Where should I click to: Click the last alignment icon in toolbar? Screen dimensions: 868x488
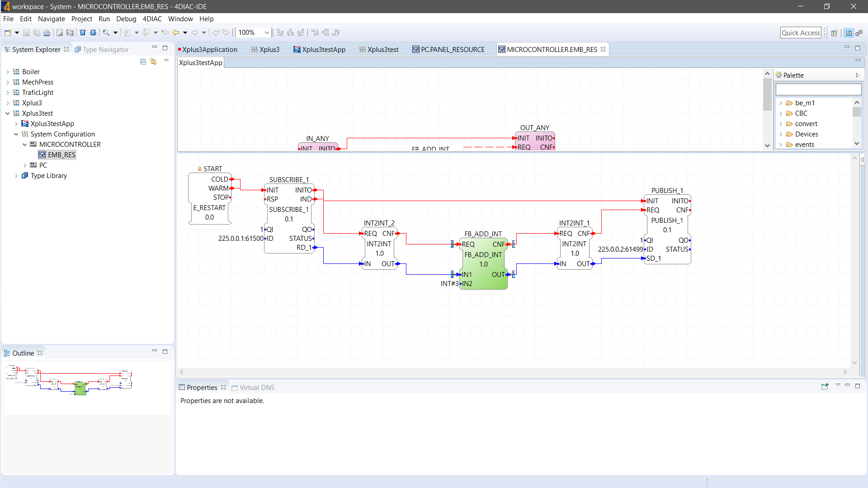pos(336,33)
